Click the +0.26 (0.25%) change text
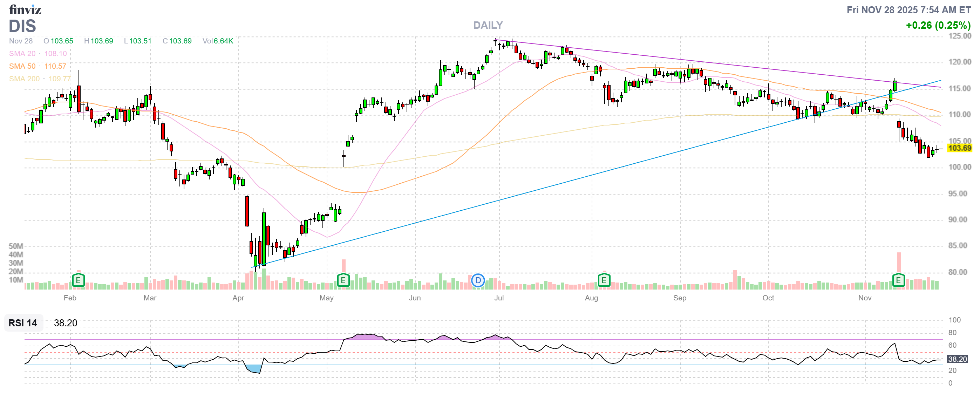The height and width of the screenshot is (394, 980). pos(938,26)
